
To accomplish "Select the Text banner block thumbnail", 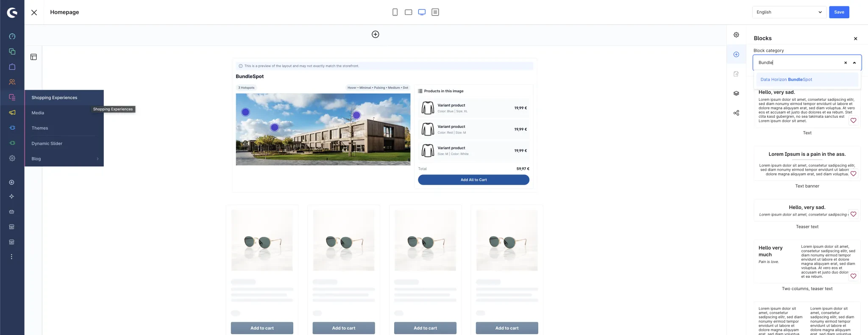I will 807,163.
